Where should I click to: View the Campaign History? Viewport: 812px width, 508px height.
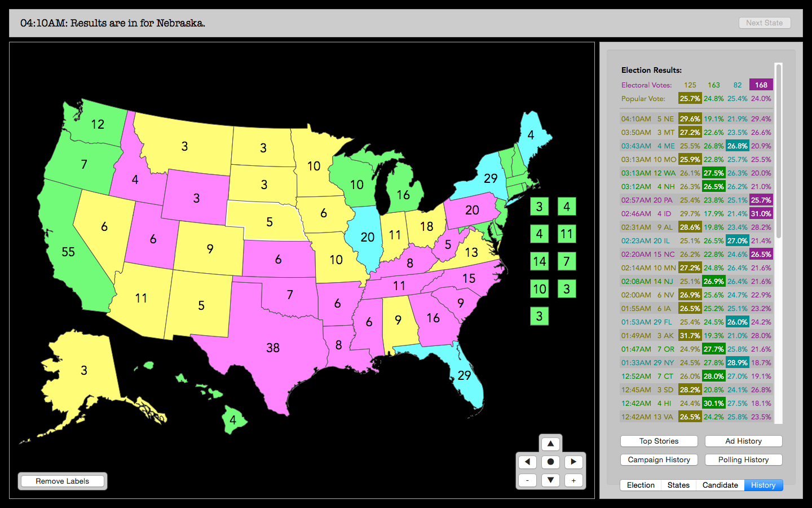pos(659,459)
